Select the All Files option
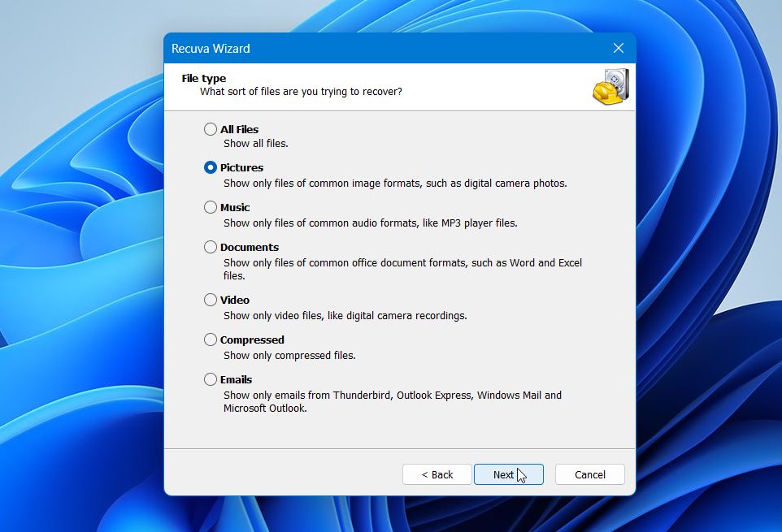 coord(210,129)
